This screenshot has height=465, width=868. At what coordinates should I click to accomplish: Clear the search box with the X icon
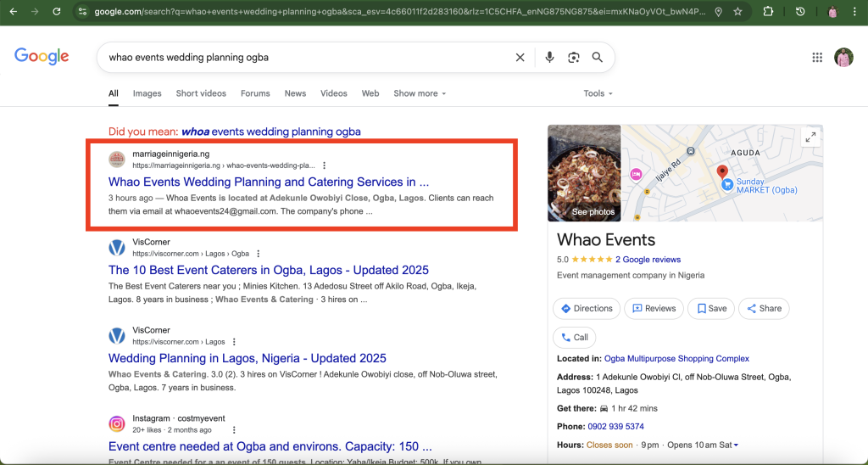pos(520,57)
